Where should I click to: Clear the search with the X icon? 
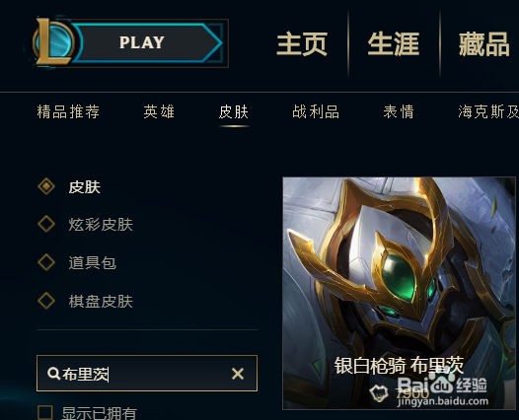[238, 374]
